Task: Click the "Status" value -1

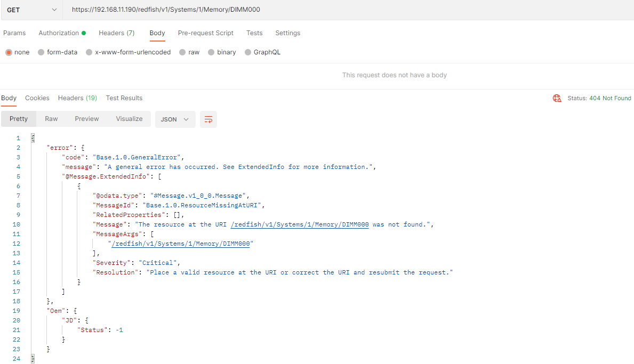Action: 119,330
